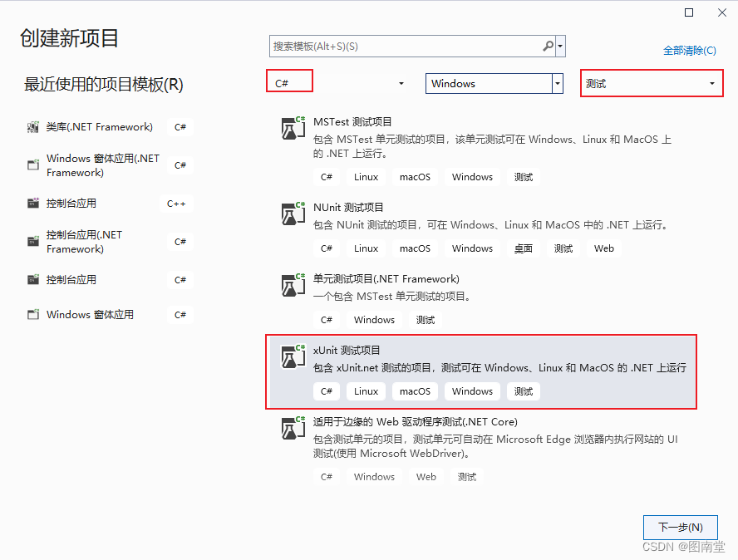Click the 控制台应用 C++ recent template icon

(x=32, y=203)
